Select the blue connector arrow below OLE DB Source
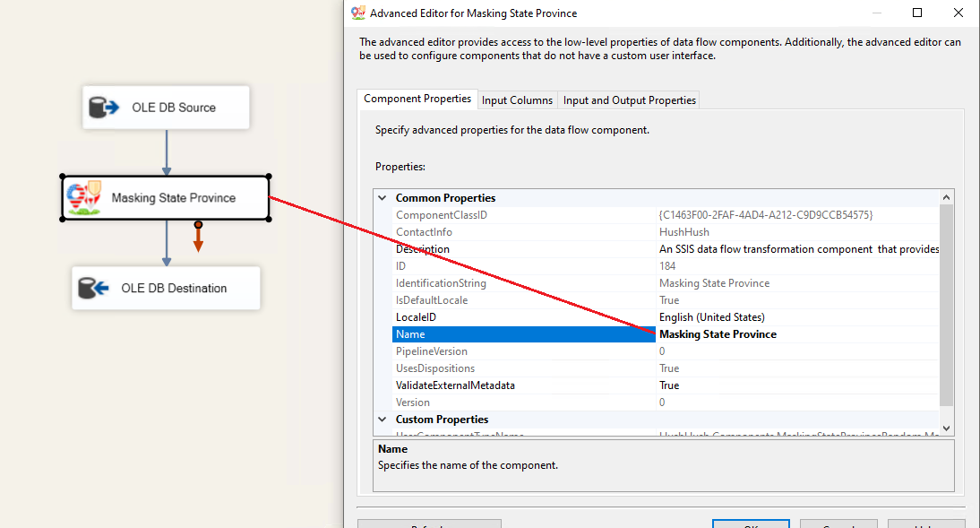980x528 pixels. click(x=167, y=152)
